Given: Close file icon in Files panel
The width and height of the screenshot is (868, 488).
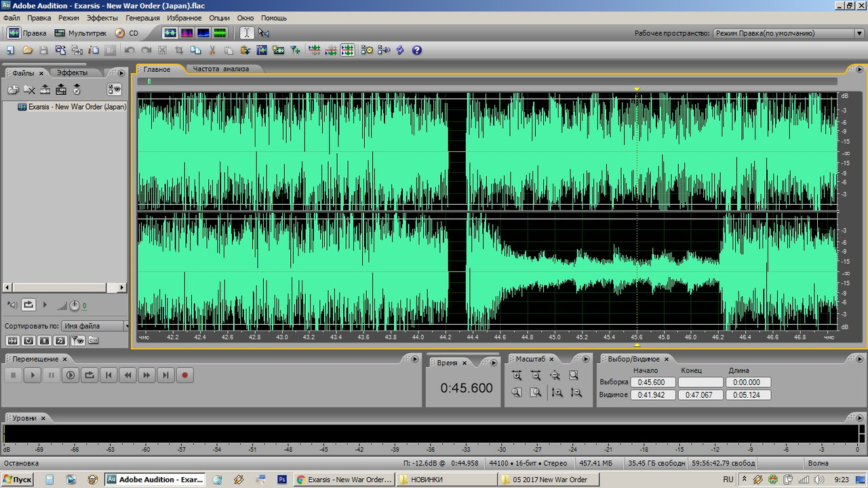Looking at the screenshot, I should coord(29,89).
